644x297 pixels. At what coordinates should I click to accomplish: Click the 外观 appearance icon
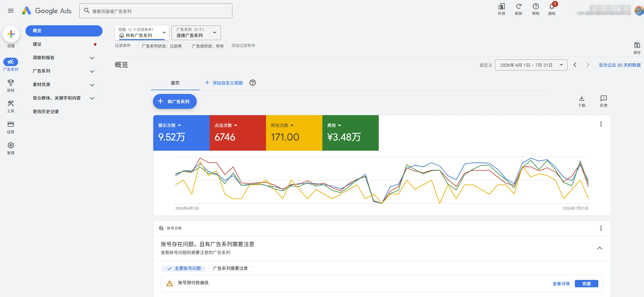tap(501, 7)
